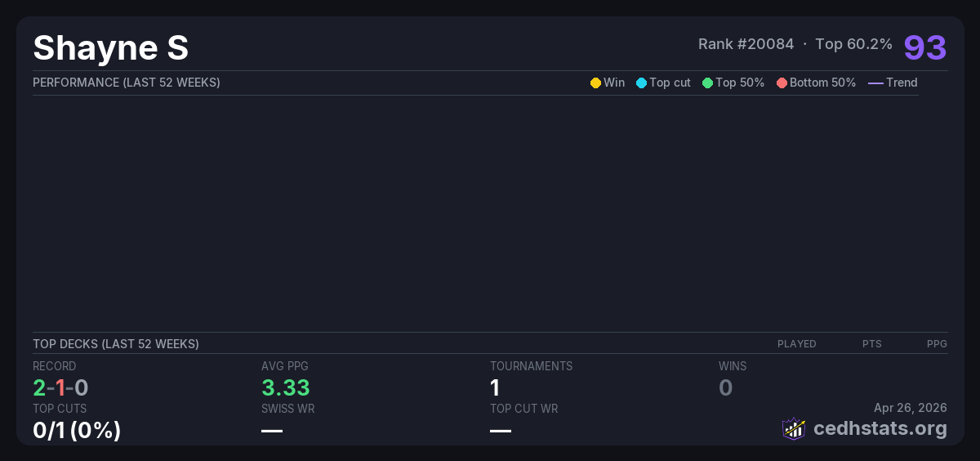Toggle the Win legend label
Screen dimensions: 980x461
click(613, 83)
